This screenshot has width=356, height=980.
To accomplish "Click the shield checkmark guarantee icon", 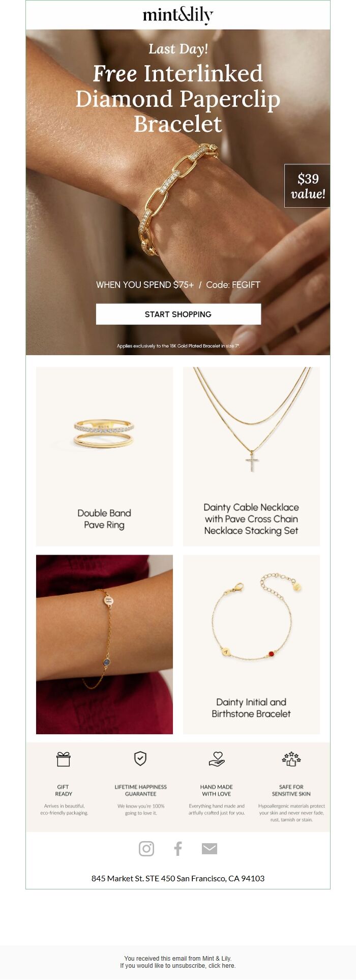I will [x=140, y=759].
